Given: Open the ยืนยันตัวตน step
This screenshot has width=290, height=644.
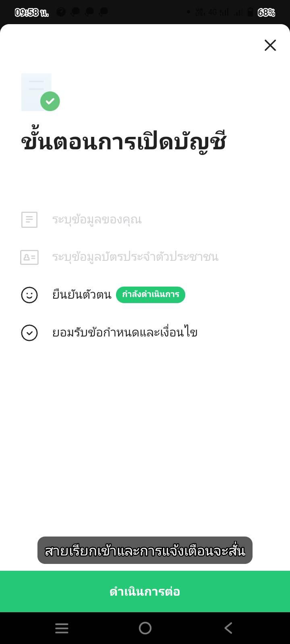Looking at the screenshot, I should [82, 295].
